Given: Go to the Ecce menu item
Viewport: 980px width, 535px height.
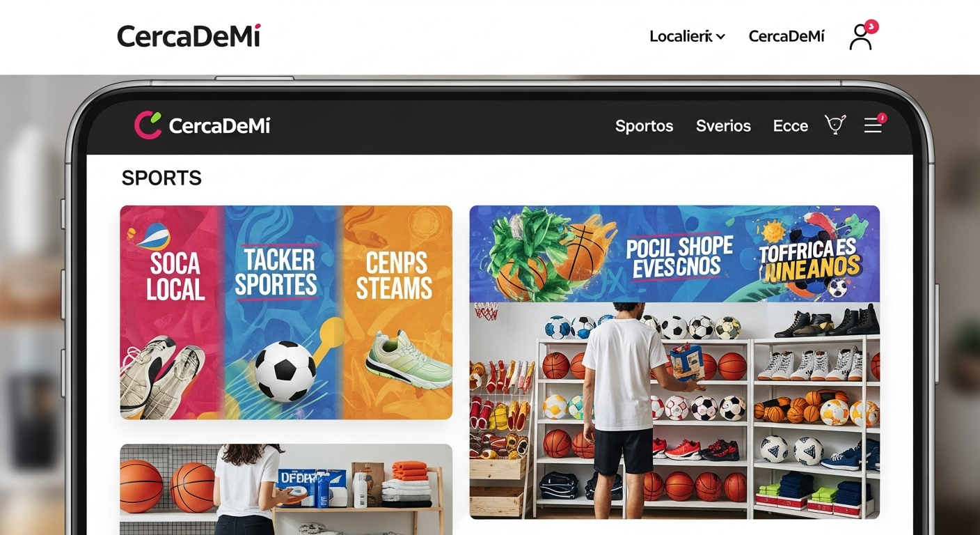Looking at the screenshot, I should click(790, 126).
